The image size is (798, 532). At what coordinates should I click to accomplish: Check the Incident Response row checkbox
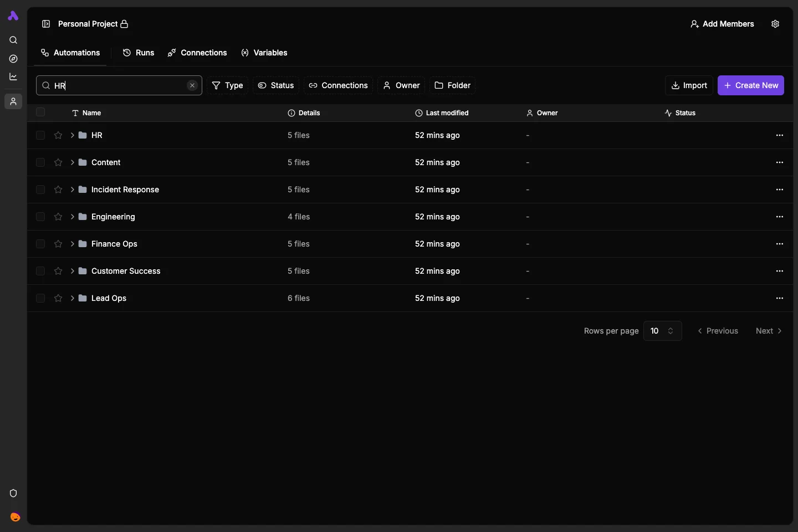pyautogui.click(x=40, y=190)
